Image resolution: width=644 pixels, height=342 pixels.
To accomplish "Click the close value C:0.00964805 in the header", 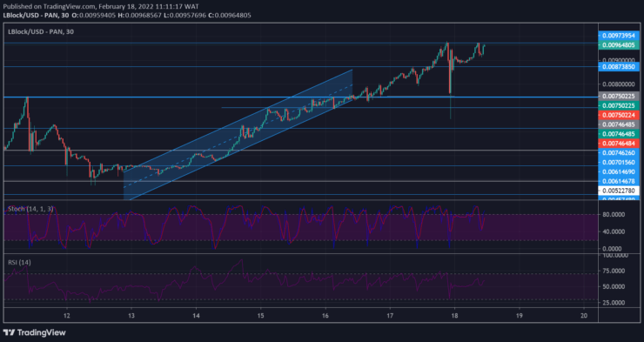I will pos(229,15).
